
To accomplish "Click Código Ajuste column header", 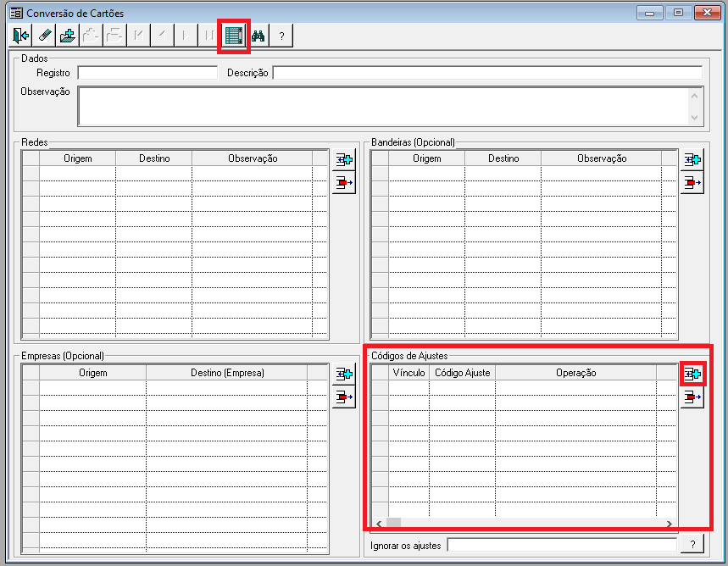I will 463,373.
